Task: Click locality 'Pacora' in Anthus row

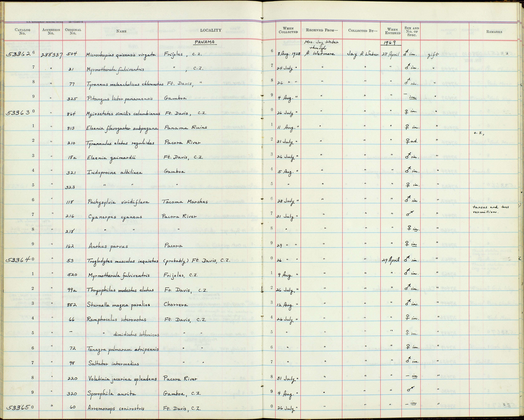Action: [x=174, y=246]
